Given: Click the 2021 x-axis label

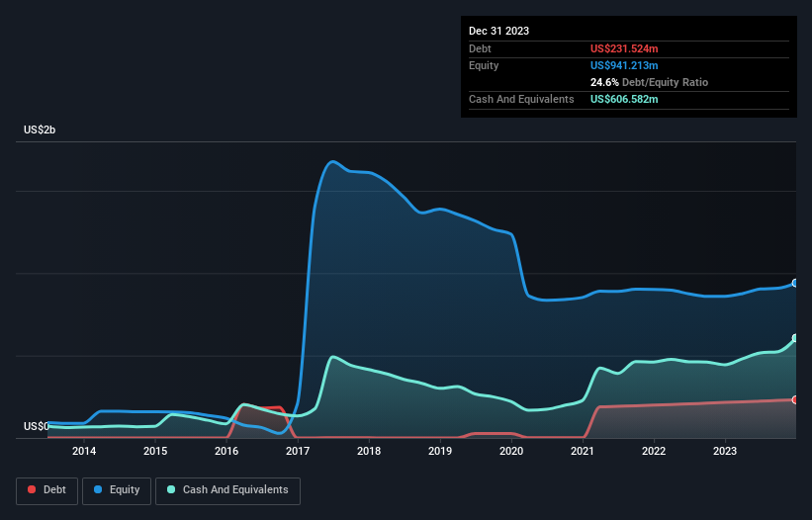Looking at the screenshot, I should 583,451.
